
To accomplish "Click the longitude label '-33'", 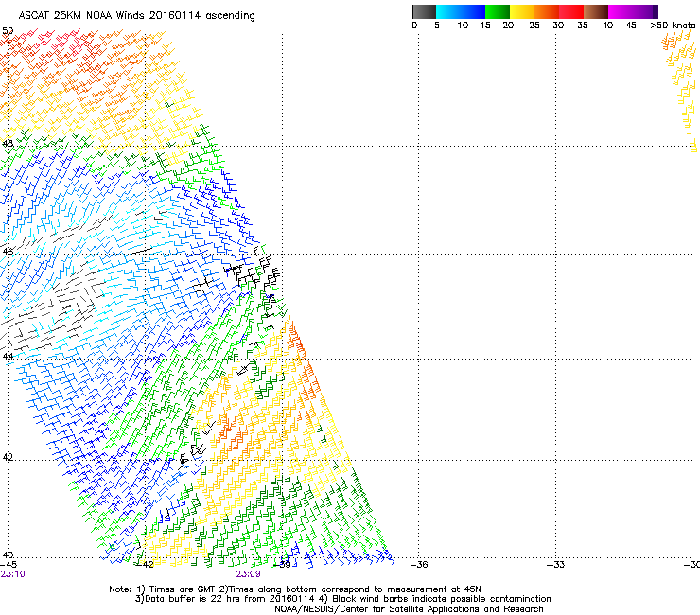I will (556, 565).
